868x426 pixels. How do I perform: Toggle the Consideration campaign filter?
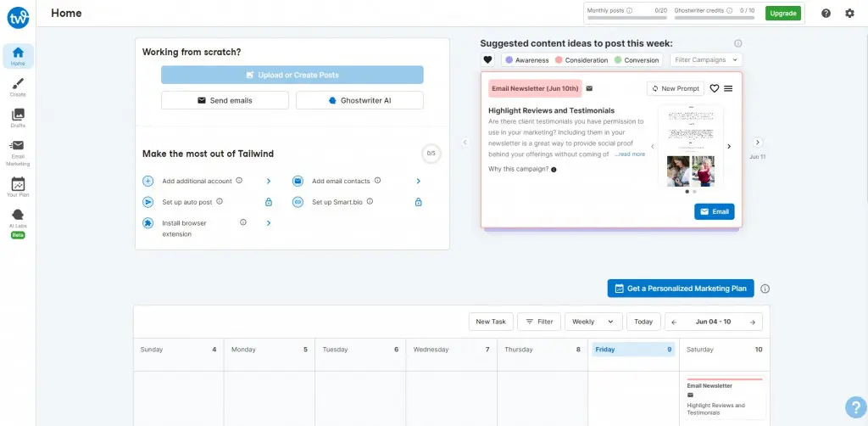click(x=581, y=60)
